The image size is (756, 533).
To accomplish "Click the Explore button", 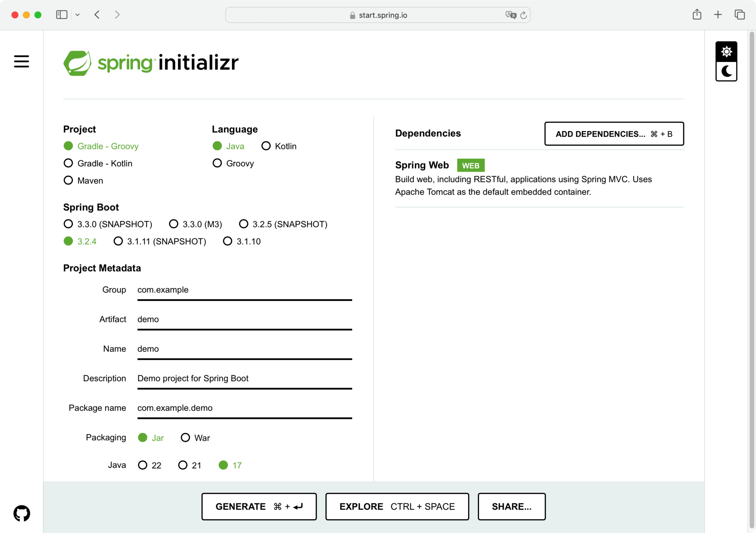I will 397,507.
